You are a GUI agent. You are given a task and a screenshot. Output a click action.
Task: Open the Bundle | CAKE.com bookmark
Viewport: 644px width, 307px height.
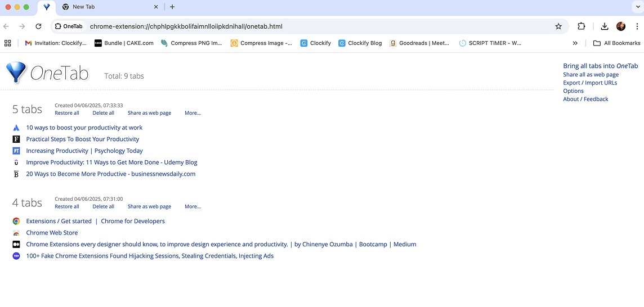point(124,43)
